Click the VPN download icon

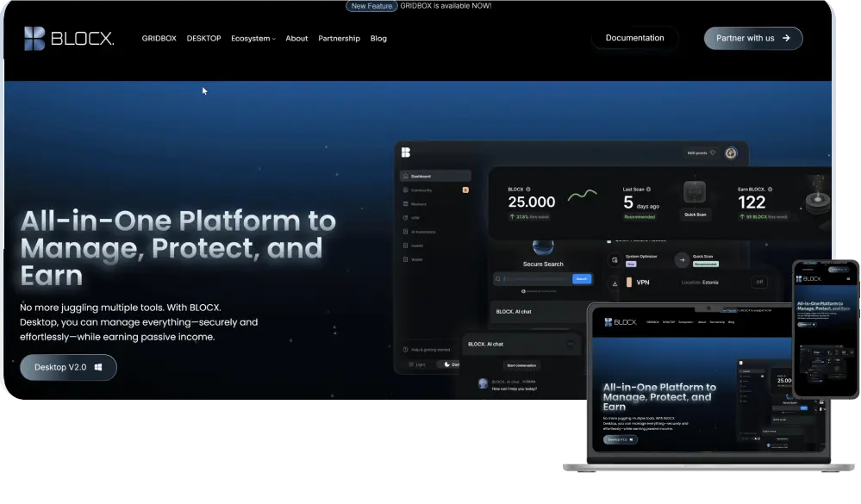615,283
